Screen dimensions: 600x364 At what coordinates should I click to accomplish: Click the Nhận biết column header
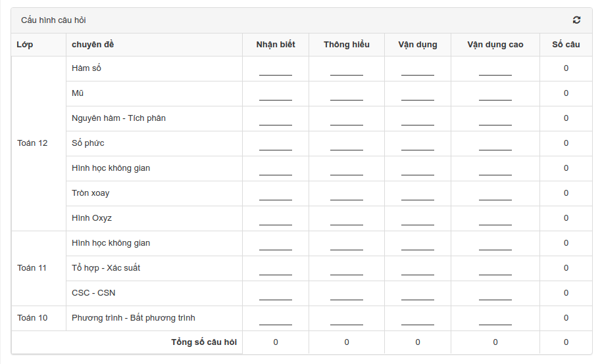[276, 45]
